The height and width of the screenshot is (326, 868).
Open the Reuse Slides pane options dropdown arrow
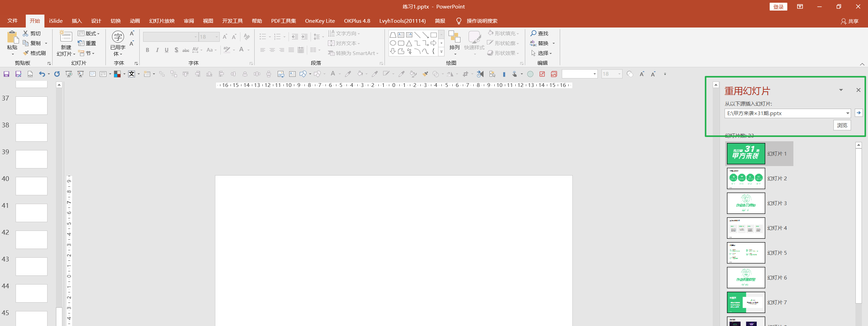tap(841, 90)
